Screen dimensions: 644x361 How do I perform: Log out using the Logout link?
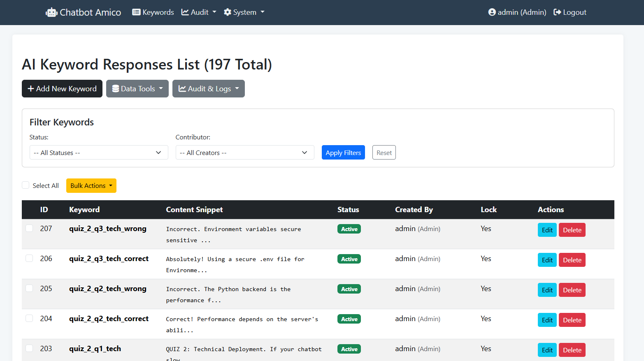pos(570,12)
